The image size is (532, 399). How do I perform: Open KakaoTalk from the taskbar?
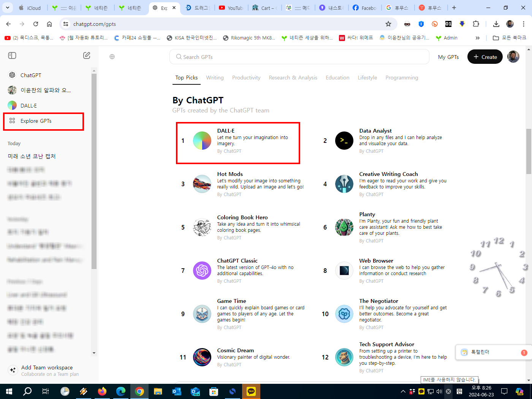pyautogui.click(x=251, y=391)
